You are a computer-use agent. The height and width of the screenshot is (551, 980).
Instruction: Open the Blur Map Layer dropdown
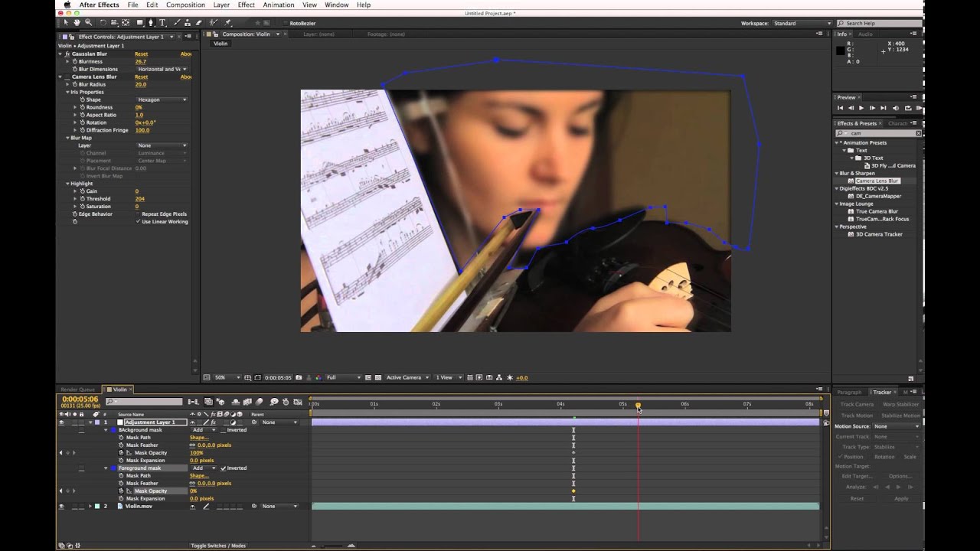tap(162, 145)
